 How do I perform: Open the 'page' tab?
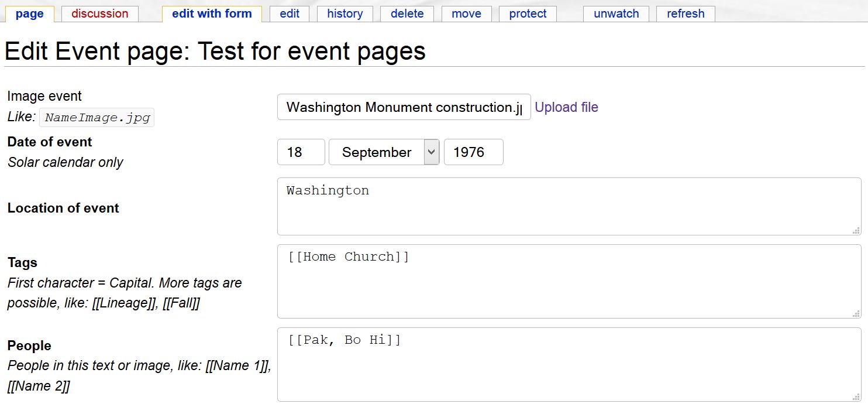point(29,14)
